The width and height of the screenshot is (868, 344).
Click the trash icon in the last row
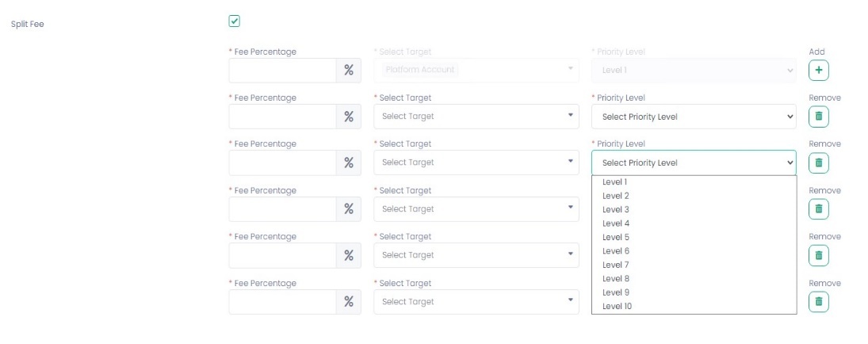pos(818,301)
